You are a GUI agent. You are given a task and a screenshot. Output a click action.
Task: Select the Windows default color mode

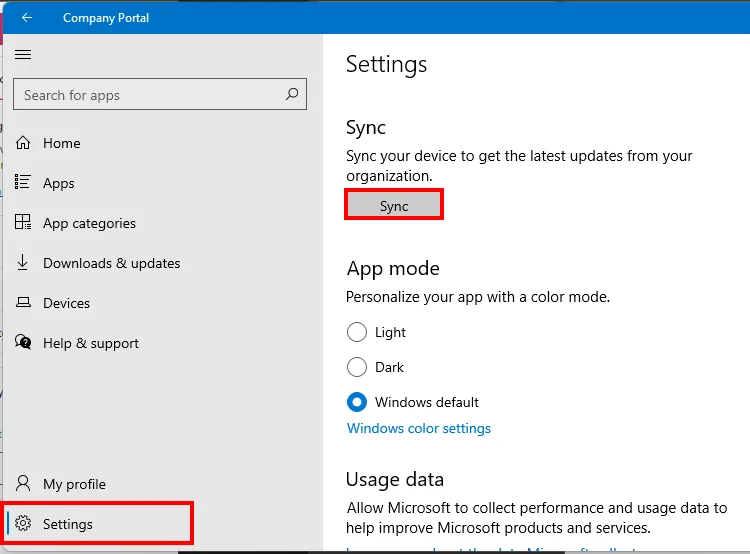click(x=357, y=402)
